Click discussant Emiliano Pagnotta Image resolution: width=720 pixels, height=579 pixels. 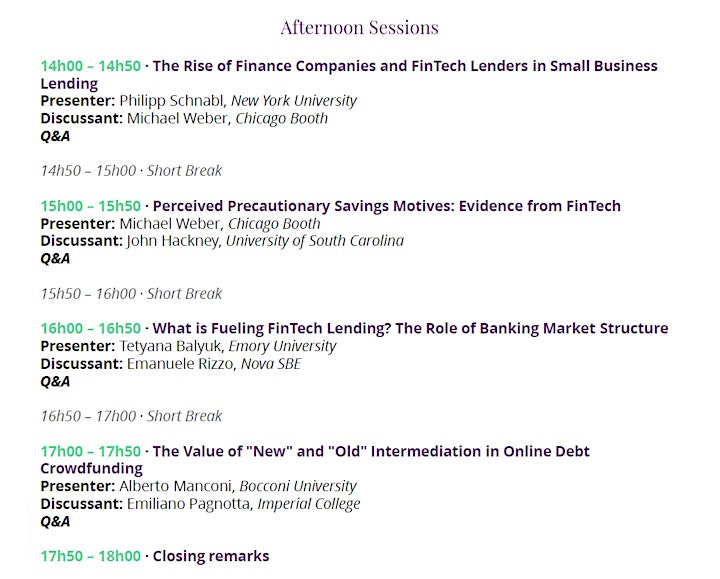tap(189, 504)
